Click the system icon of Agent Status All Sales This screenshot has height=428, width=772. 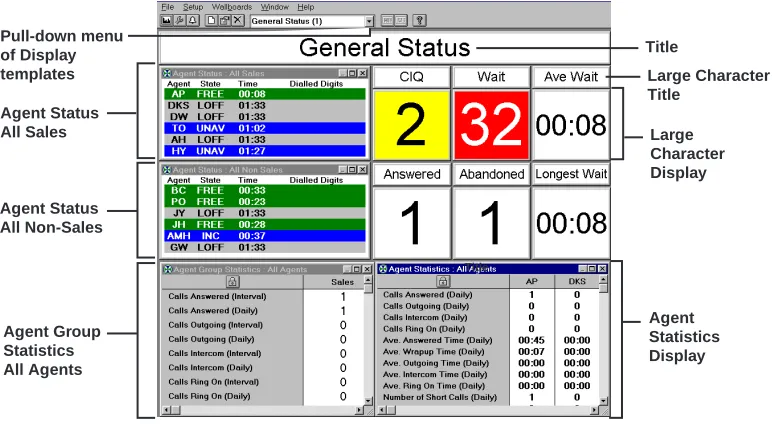coord(167,73)
